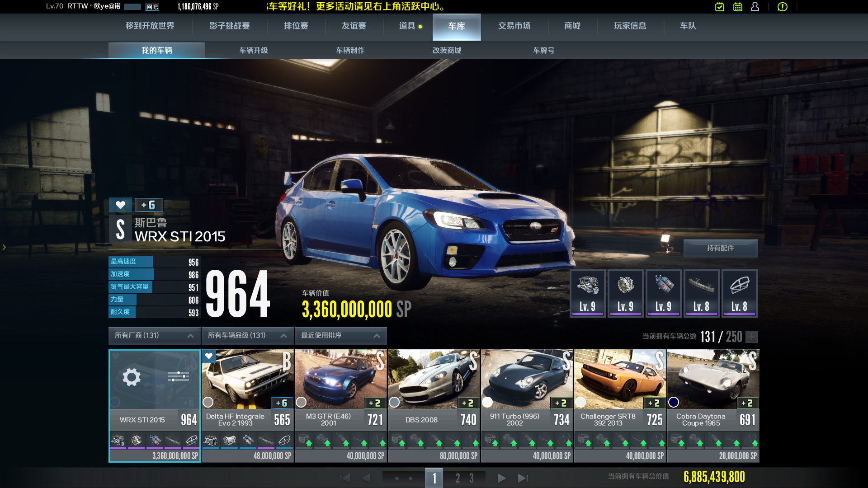Viewport: 868px width, 488px height.
Task: Open the 最近使用排序 sort dropdown
Action: point(340,336)
